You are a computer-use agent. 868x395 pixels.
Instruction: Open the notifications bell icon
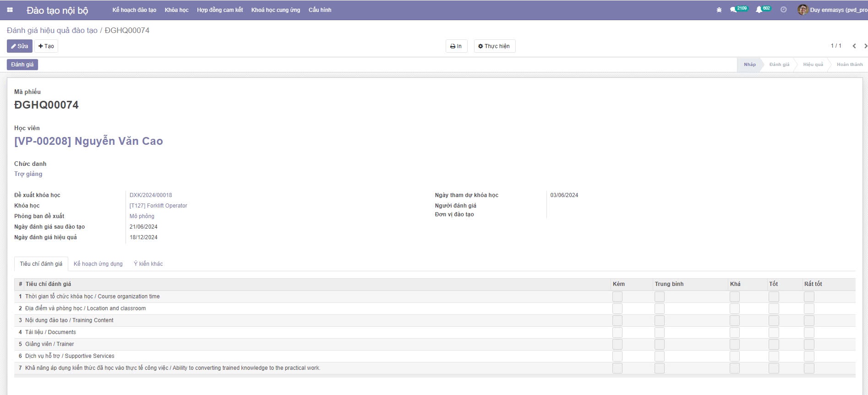tap(759, 10)
